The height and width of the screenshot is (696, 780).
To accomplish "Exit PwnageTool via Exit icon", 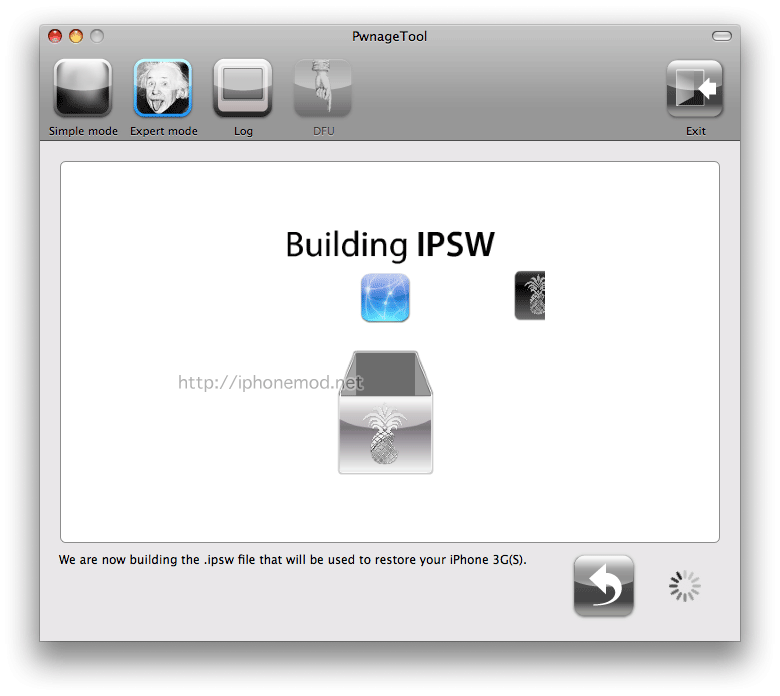I will [694, 89].
